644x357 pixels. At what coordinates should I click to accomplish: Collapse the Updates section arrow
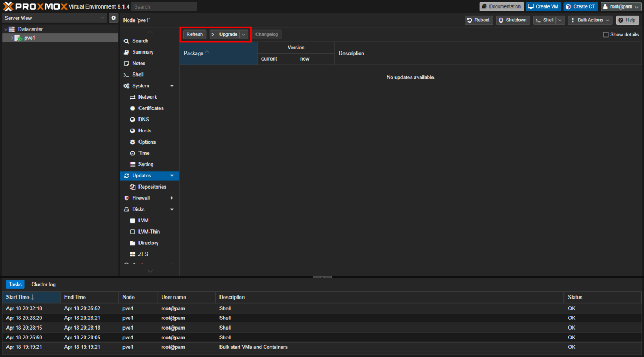point(172,176)
